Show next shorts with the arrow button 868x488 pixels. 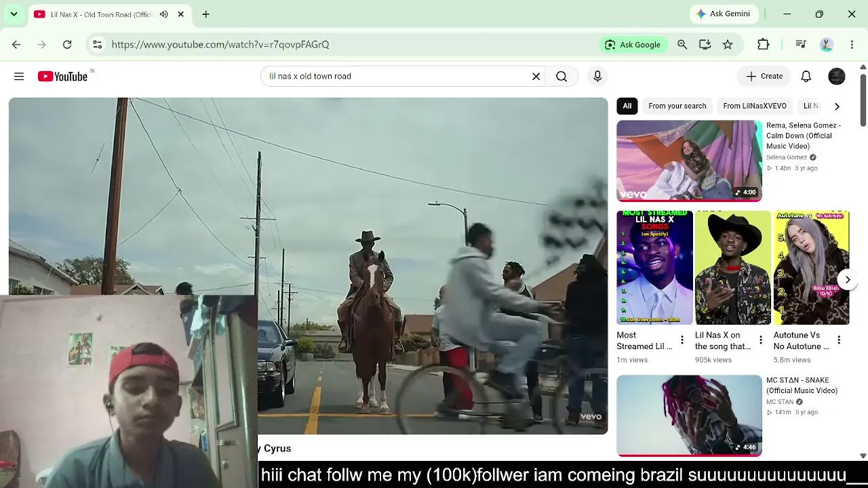(848, 279)
